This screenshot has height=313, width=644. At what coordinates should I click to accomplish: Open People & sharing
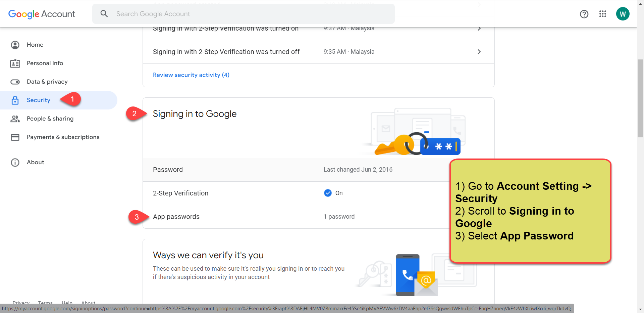pos(59,119)
